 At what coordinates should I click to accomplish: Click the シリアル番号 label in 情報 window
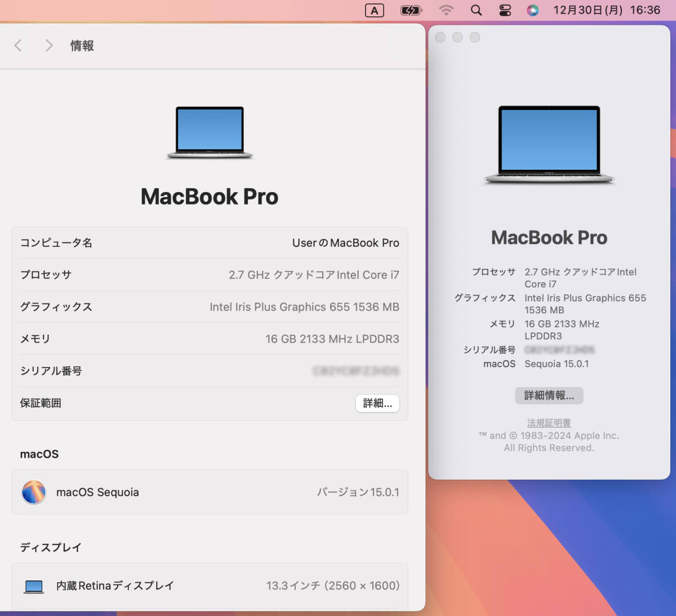[x=51, y=371]
